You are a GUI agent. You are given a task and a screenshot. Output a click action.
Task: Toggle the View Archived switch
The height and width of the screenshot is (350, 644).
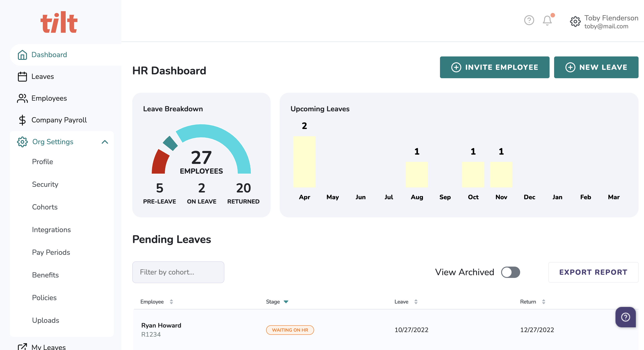tap(510, 272)
